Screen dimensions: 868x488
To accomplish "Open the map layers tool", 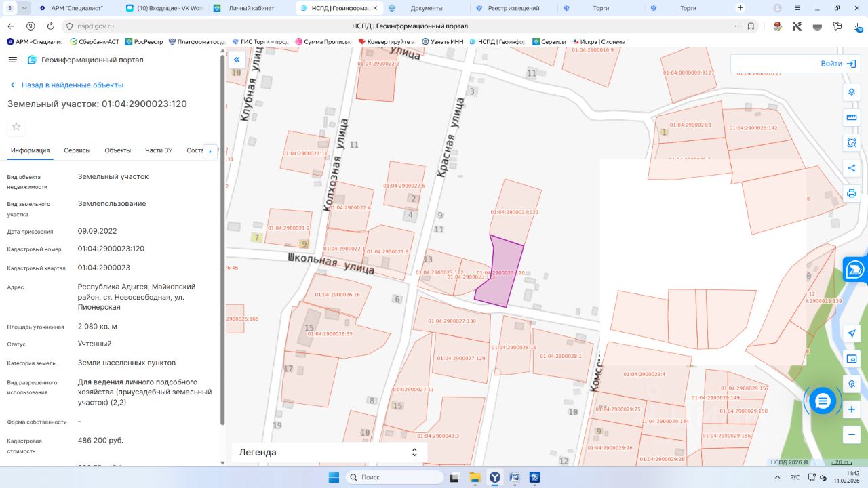I will 852,92.
